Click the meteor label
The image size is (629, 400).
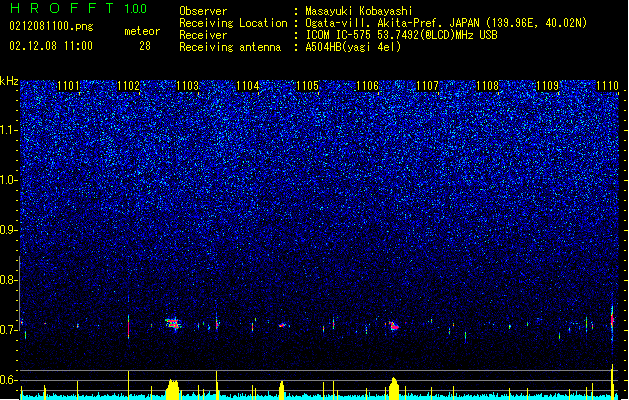142,31
